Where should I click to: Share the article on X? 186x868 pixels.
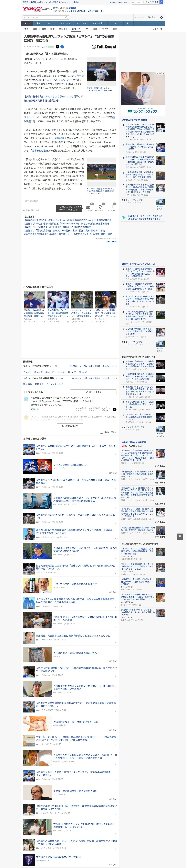coord(57,47)
